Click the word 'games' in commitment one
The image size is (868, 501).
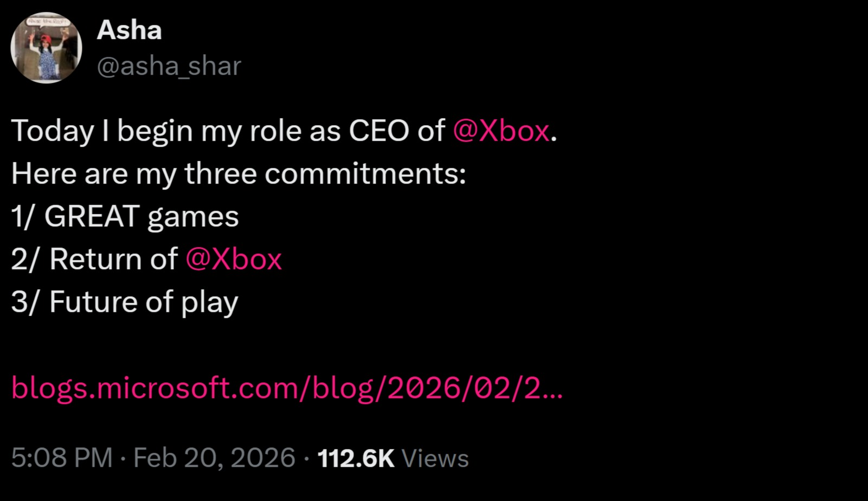[x=193, y=218]
